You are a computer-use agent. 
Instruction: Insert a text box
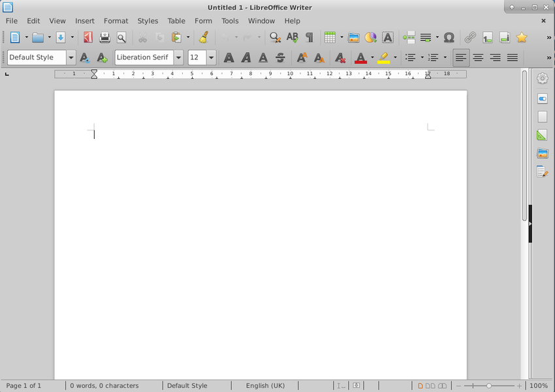pos(388,37)
